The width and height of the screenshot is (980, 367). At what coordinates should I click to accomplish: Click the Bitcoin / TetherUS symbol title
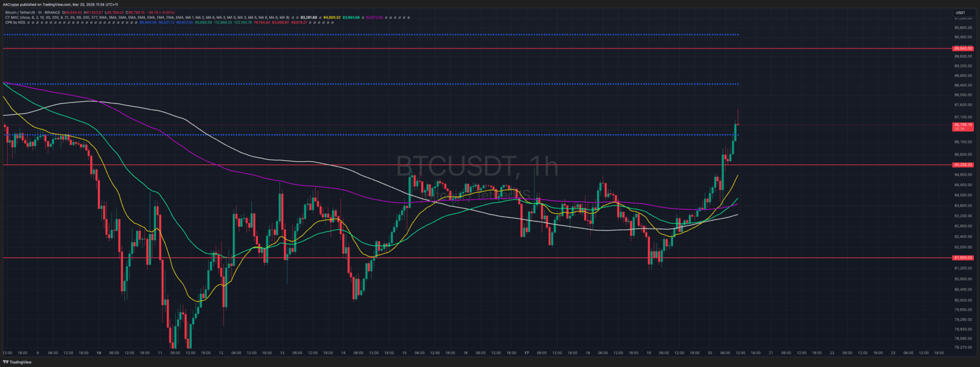coord(23,12)
